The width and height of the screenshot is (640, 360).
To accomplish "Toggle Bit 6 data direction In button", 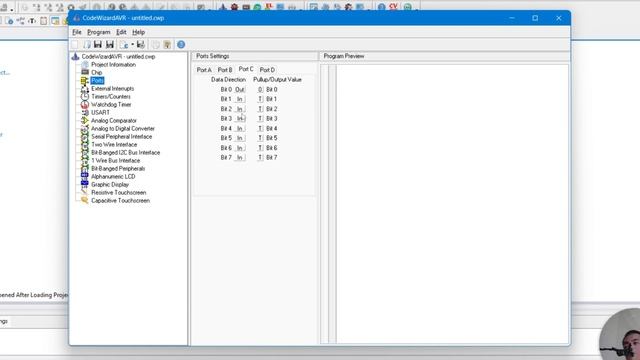I will coord(240,148).
